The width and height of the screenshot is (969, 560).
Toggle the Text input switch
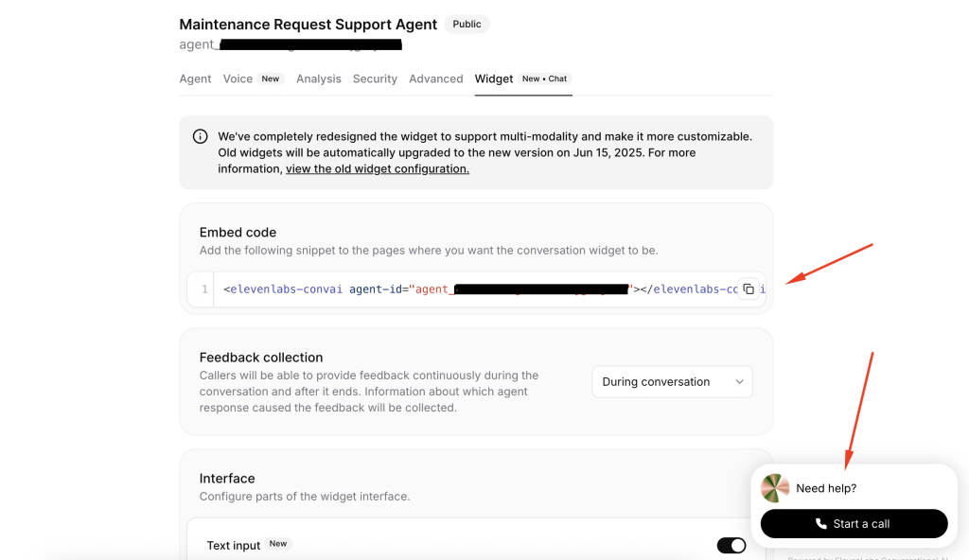731,545
